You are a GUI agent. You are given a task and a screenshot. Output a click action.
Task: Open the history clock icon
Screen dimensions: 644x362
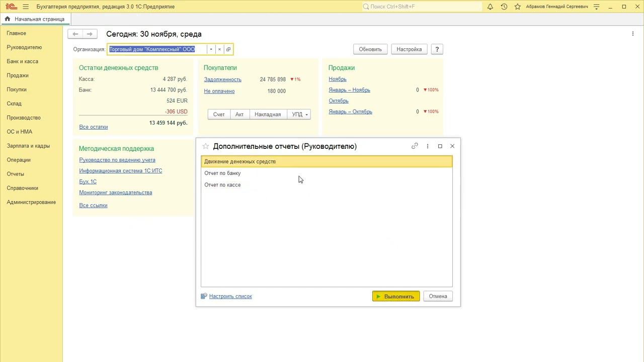(x=504, y=7)
